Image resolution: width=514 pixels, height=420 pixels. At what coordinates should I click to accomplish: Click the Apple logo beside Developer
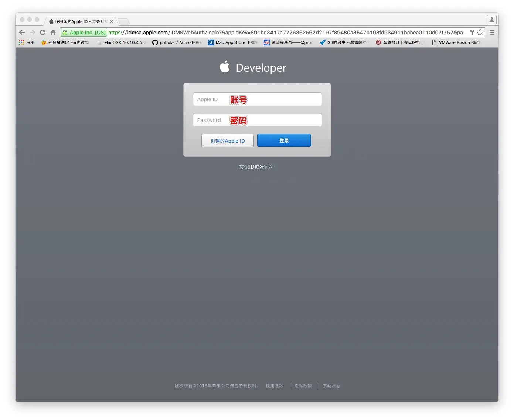[225, 67]
